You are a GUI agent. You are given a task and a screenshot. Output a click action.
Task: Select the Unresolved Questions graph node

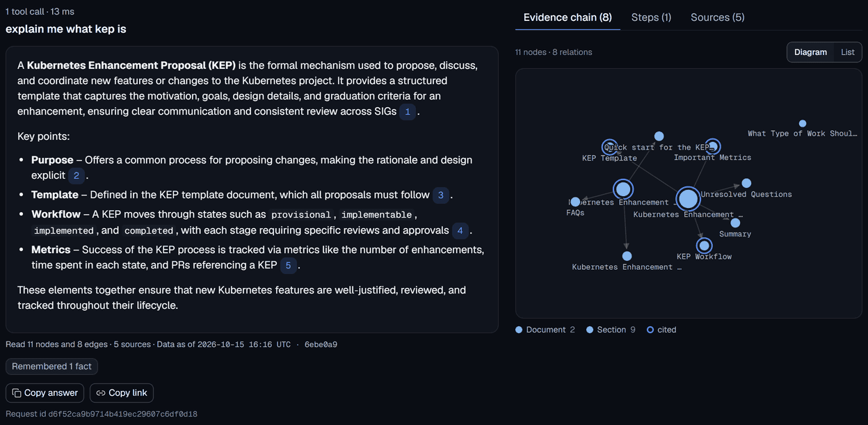(x=746, y=184)
